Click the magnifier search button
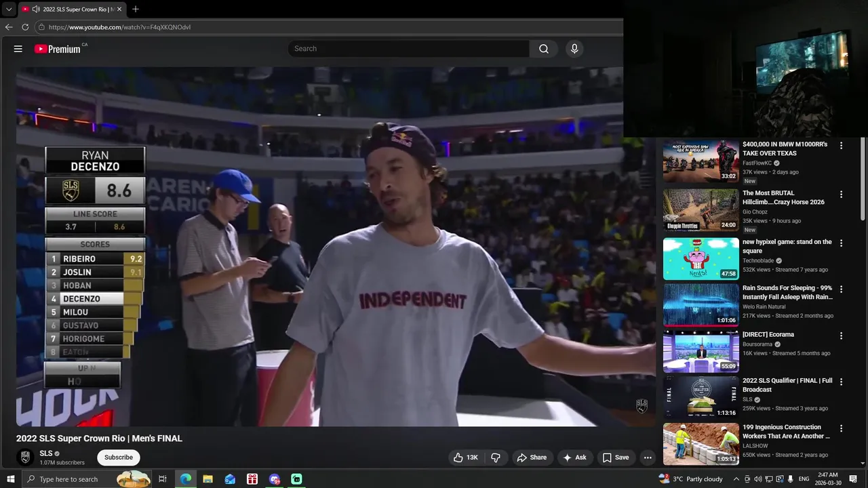 point(544,49)
